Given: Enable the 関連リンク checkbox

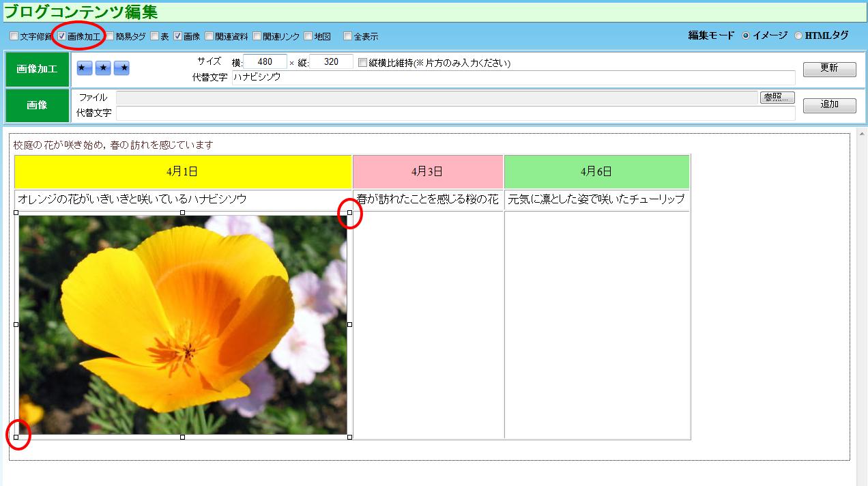Looking at the screenshot, I should coord(257,36).
